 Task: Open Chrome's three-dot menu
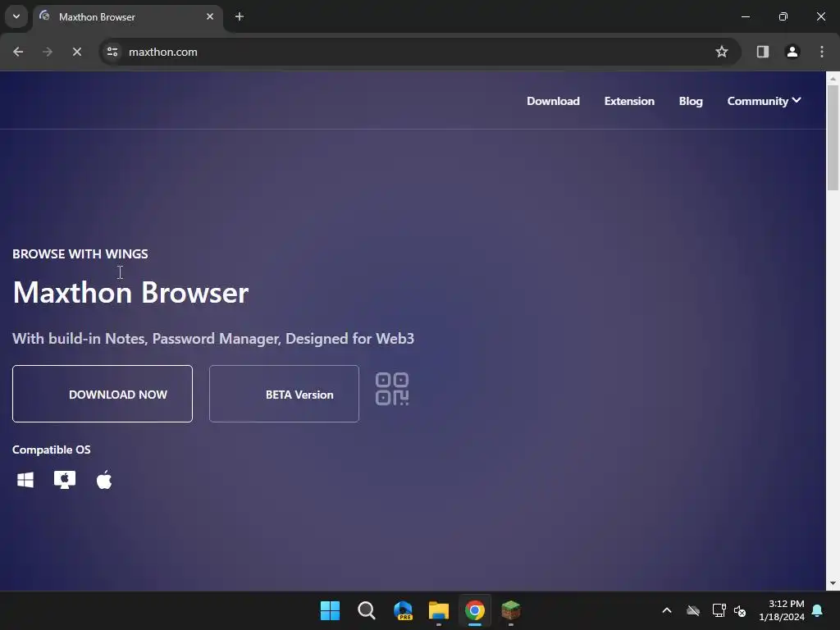point(822,52)
